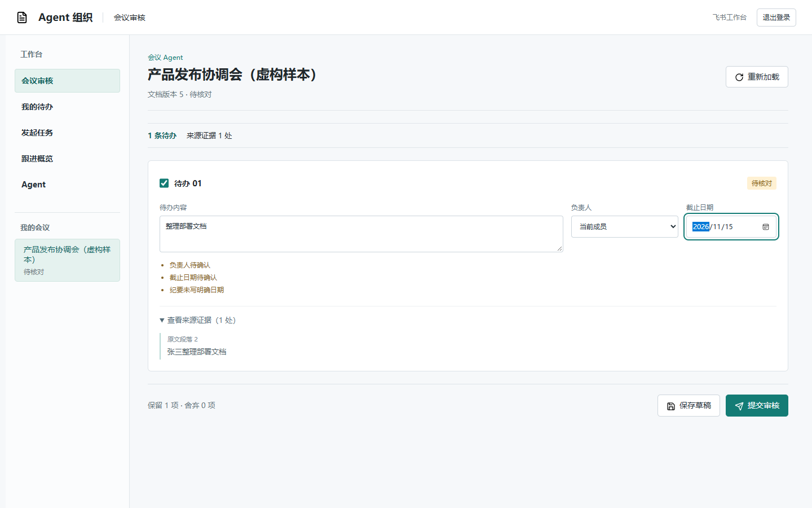Select the 产品发布协调会 meeting in 我的会议

67,260
